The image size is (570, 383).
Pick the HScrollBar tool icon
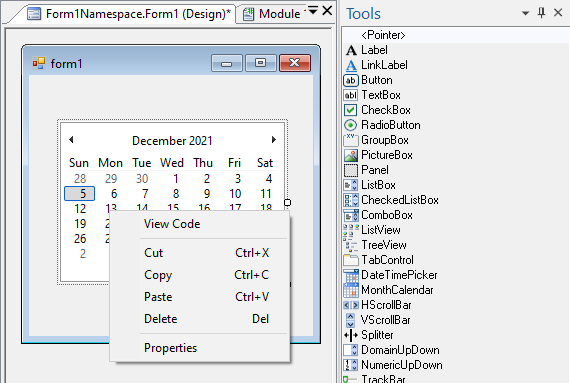[x=351, y=305]
